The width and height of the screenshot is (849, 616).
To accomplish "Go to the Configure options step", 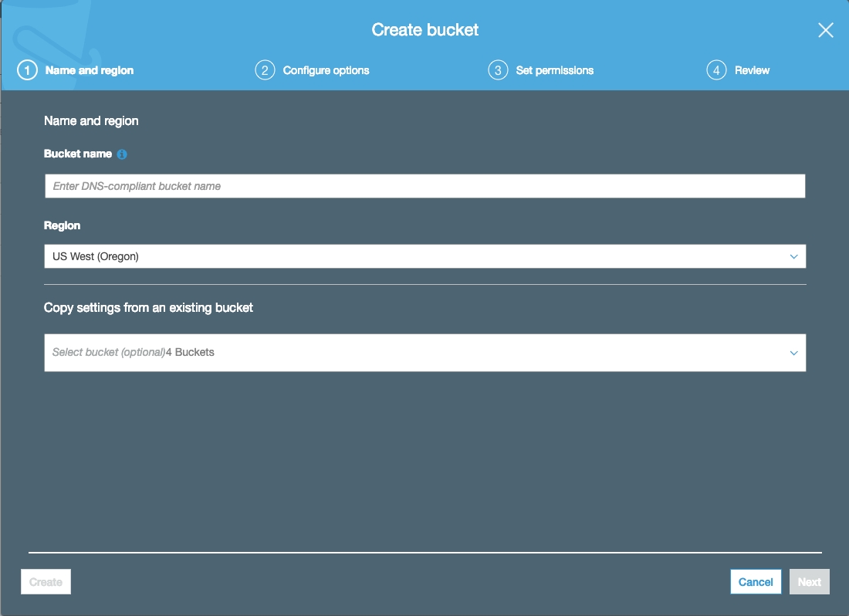I will [326, 70].
